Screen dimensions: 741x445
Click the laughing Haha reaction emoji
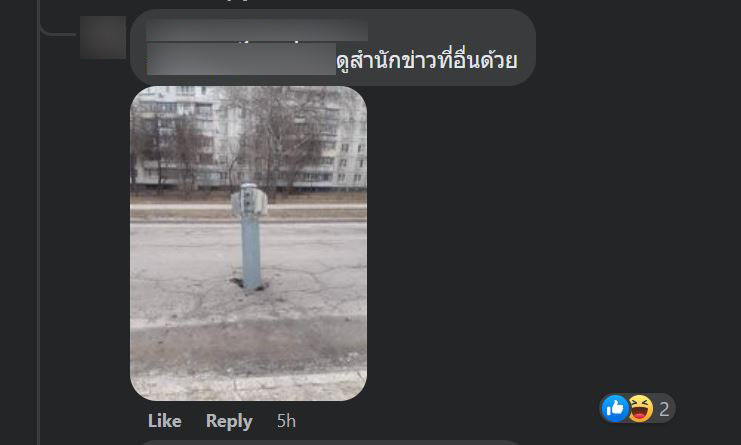pyautogui.click(x=640, y=409)
